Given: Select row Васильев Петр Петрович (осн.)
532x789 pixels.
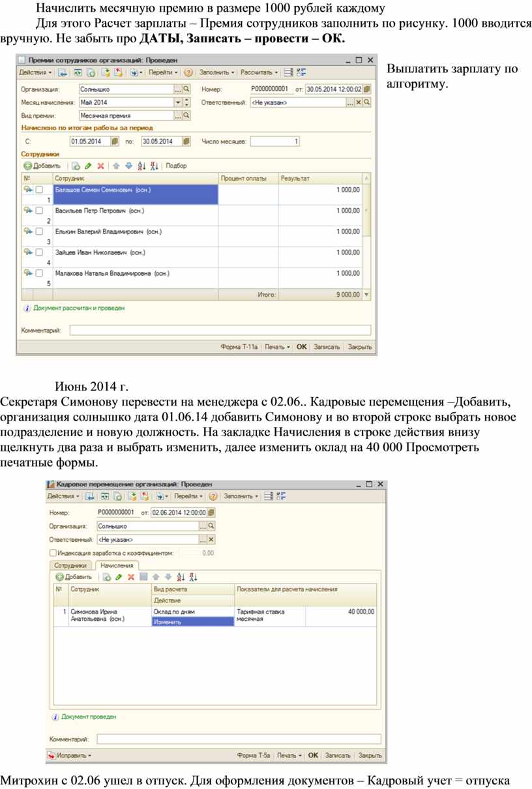Looking at the screenshot, I should 193,216.
